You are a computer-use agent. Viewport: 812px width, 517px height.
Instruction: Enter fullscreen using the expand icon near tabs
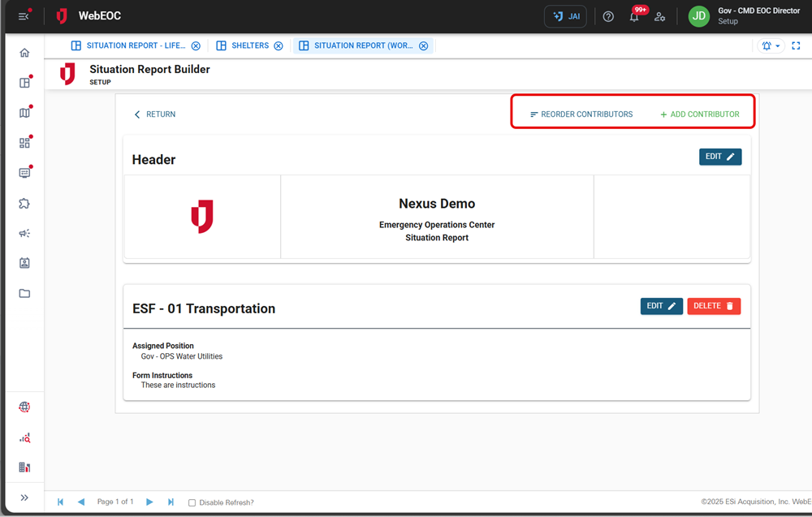(x=797, y=45)
